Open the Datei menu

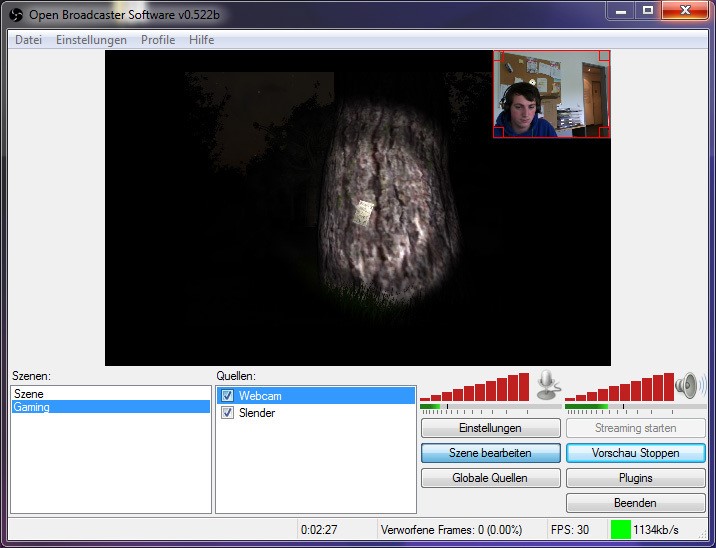[x=28, y=40]
